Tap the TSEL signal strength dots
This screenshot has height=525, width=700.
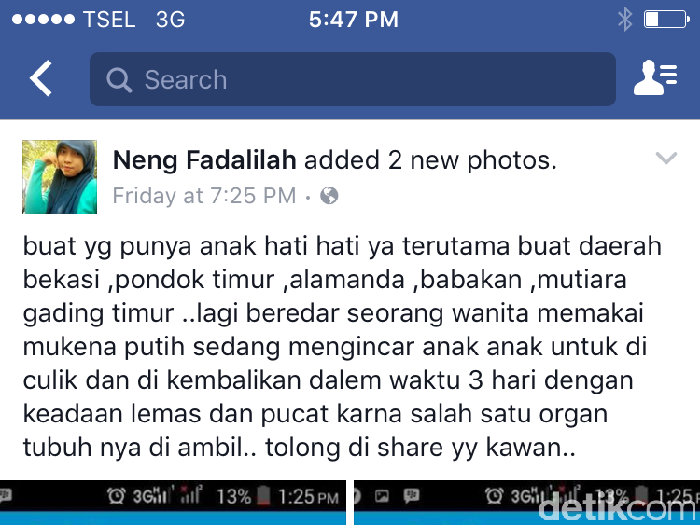click(43, 20)
